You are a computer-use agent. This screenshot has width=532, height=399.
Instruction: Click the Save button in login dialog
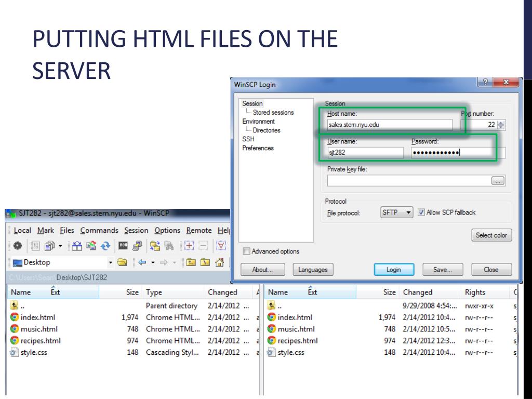(443, 270)
